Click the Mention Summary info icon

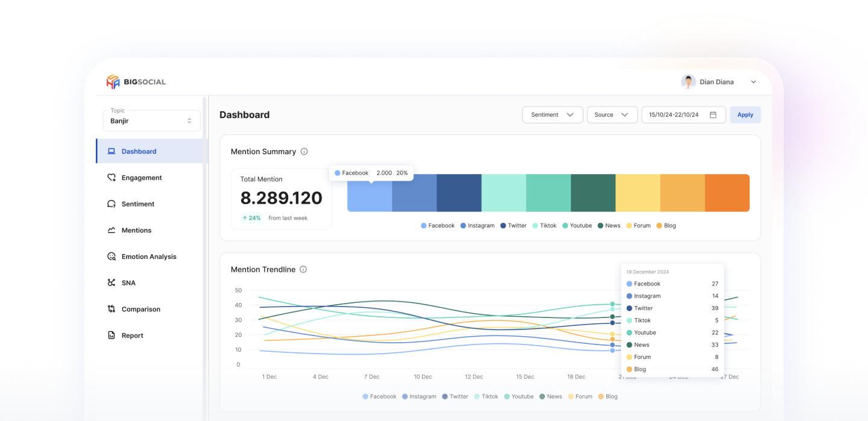(304, 152)
